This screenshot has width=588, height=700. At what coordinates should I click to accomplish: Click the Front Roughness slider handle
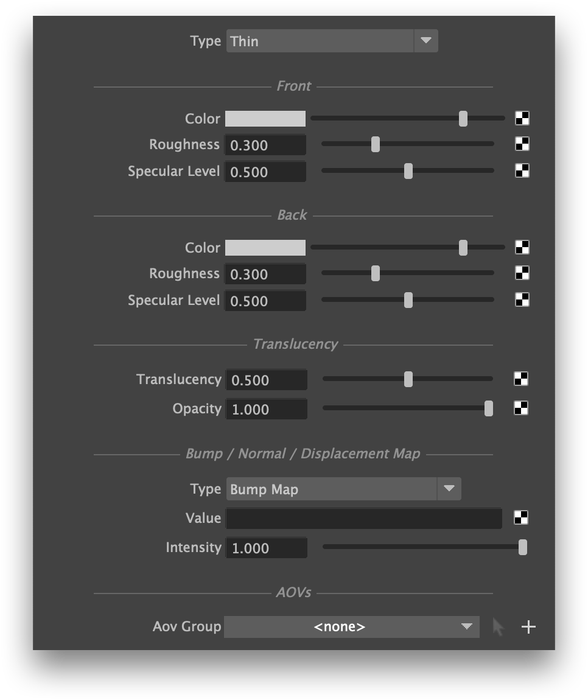click(376, 144)
